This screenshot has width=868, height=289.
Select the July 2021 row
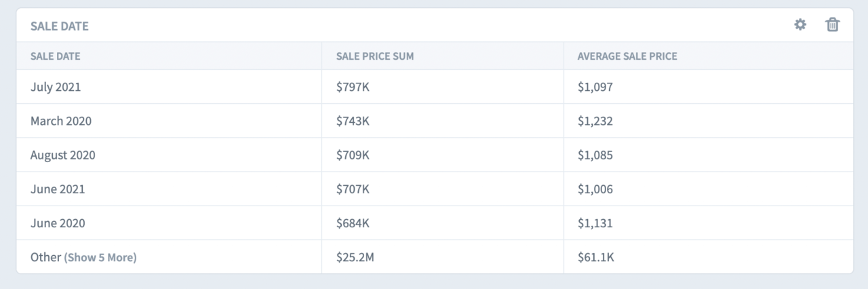click(56, 87)
